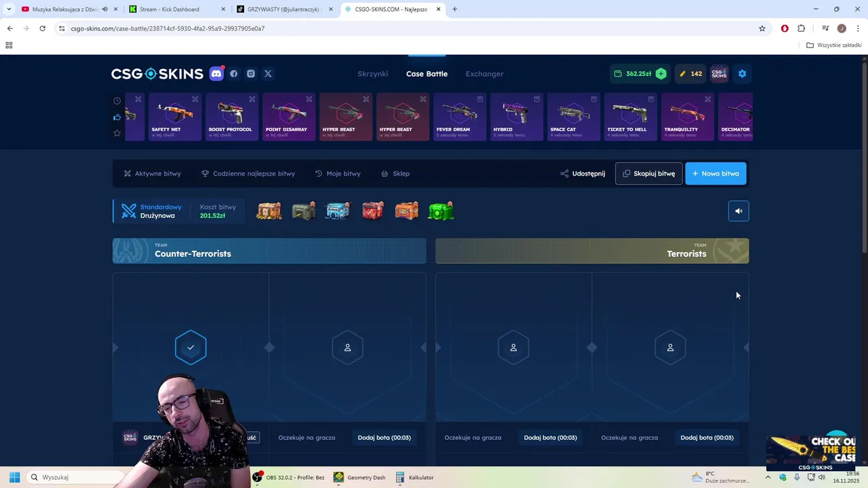Open the CSGO-SKINS user avatar in header

(719, 74)
